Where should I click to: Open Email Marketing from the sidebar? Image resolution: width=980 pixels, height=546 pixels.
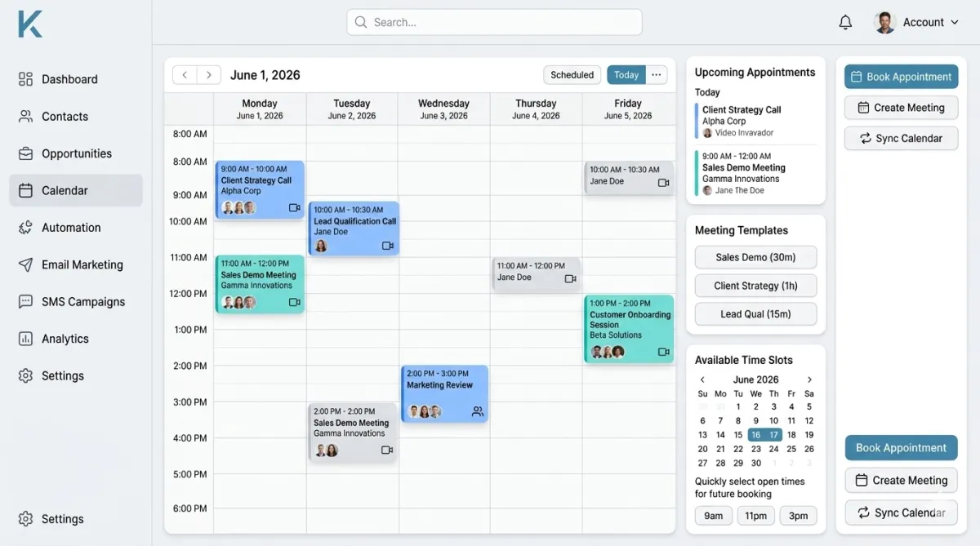point(82,264)
